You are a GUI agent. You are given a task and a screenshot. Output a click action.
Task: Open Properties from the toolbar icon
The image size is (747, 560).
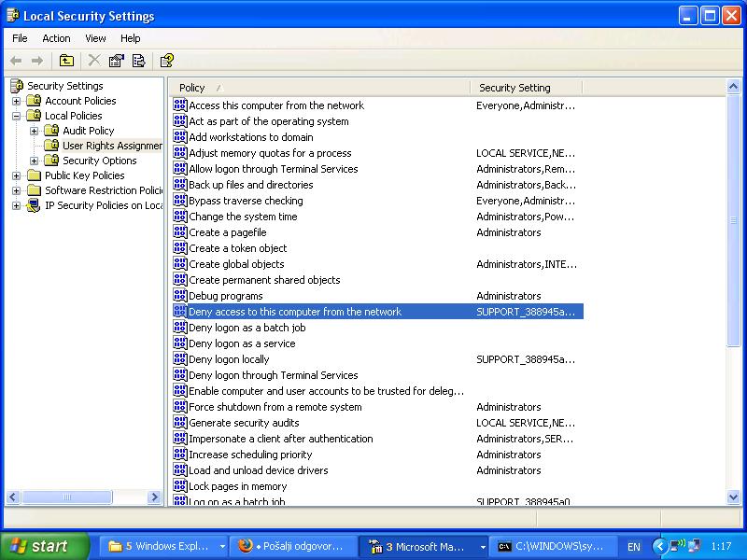pos(117,61)
